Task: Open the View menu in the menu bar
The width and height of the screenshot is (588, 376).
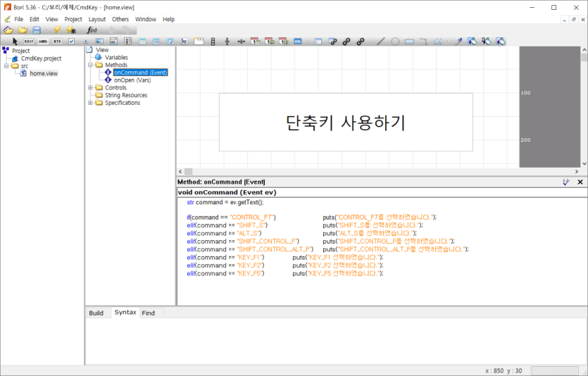Action: pyautogui.click(x=51, y=19)
